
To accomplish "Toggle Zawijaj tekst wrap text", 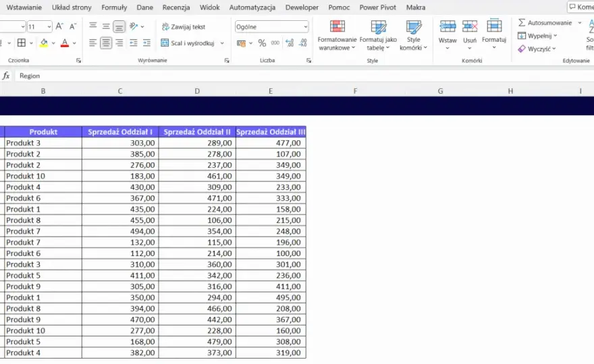I will (x=184, y=26).
